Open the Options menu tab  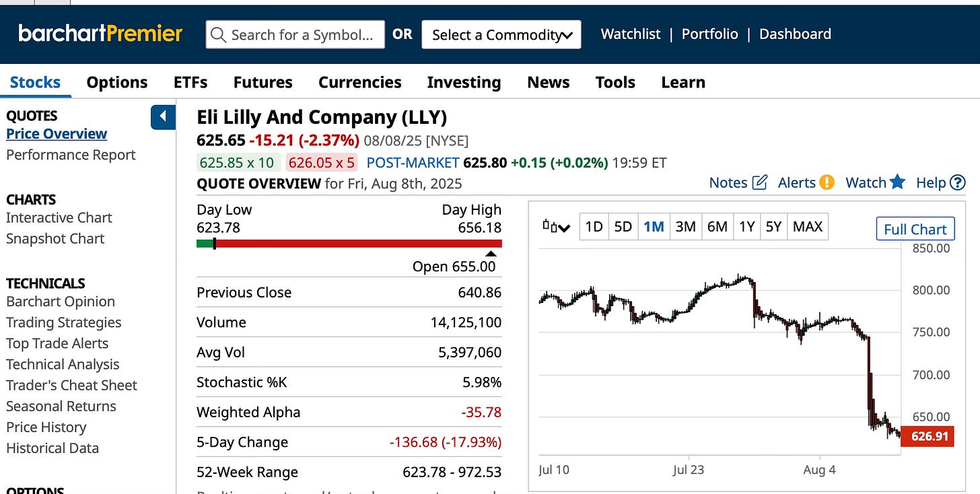click(117, 82)
